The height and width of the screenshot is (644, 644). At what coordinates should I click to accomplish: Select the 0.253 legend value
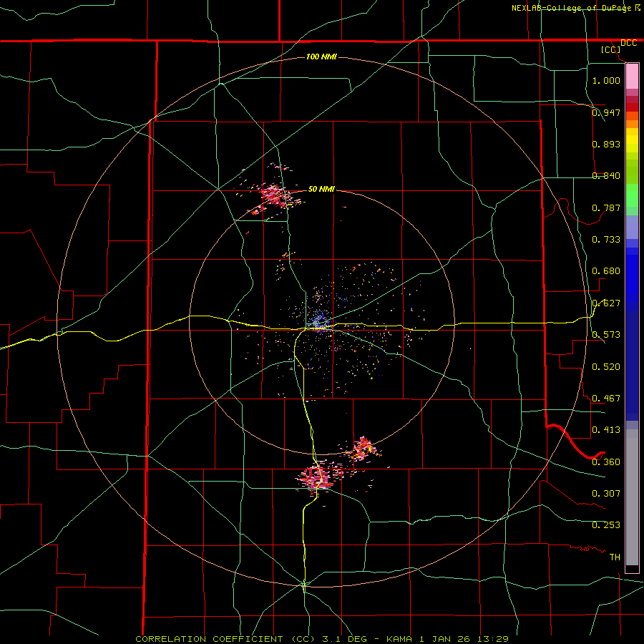[x=606, y=525]
